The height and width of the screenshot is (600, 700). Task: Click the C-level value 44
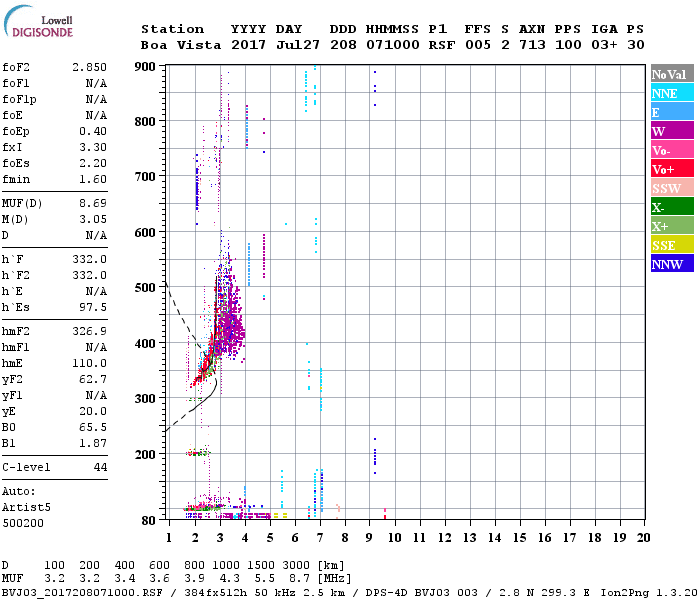pyautogui.click(x=100, y=467)
